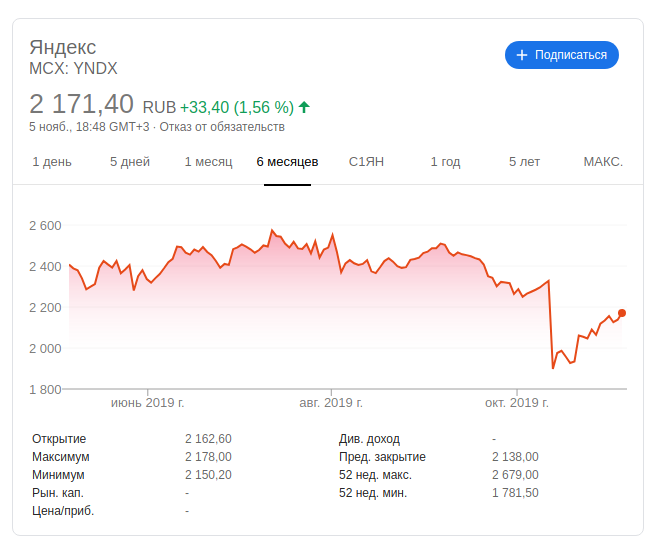645x554 pixels.
Task: Click the Минимум value 2 150,20
Action: click(208, 475)
